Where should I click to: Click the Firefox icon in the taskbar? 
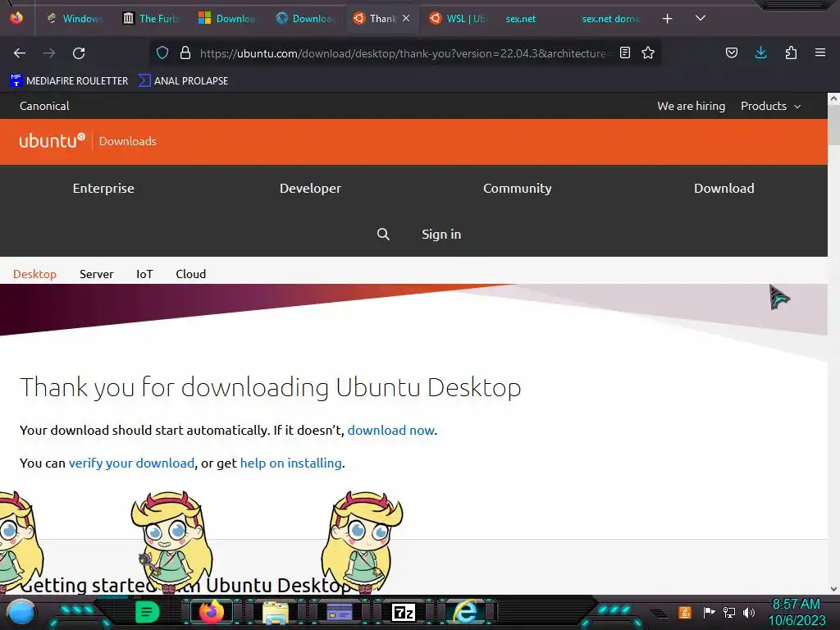(212, 612)
